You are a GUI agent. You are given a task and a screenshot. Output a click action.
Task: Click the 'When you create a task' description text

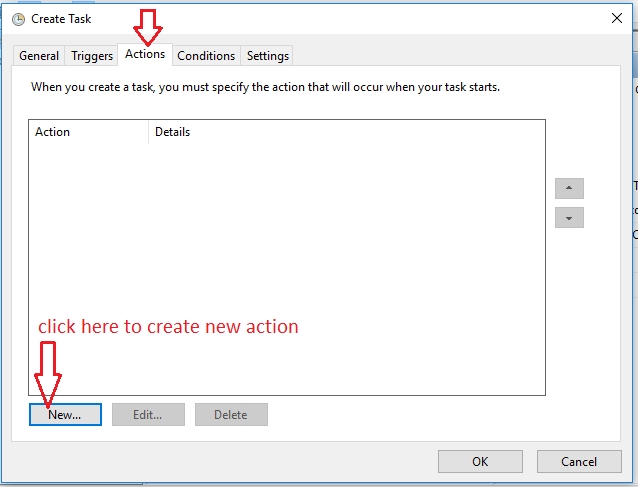265,87
